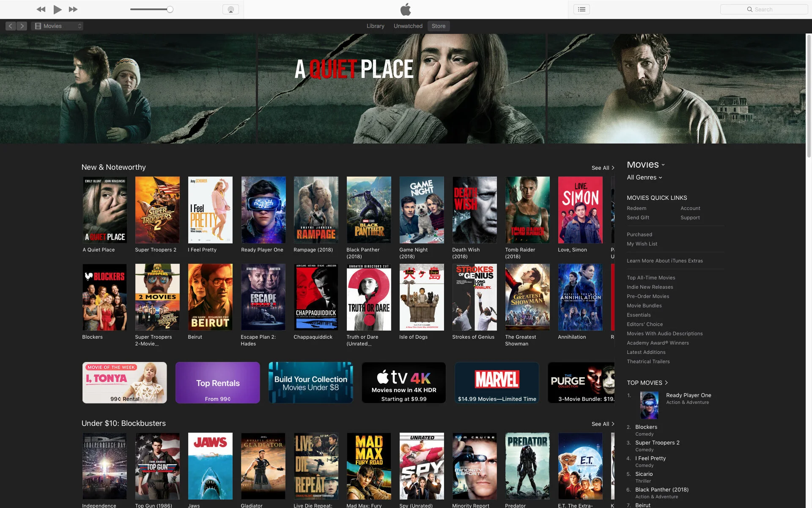This screenshot has width=812, height=508.
Task: Open the Predator poster
Action: click(x=527, y=466)
